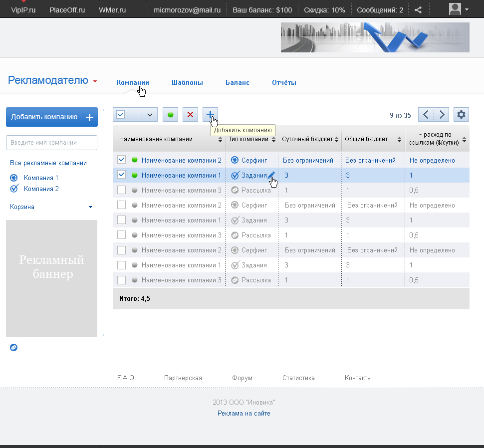Go to next page arrow
The height and width of the screenshot is (448, 484).
(442, 115)
